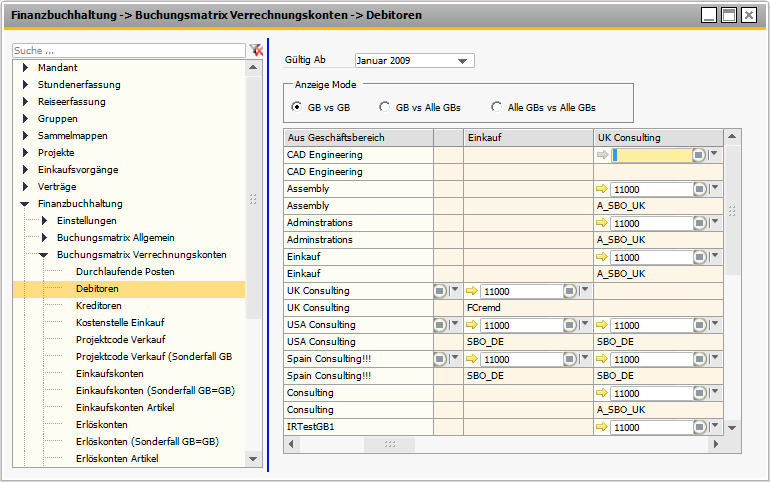Choose 'Alle GBs vs Alle GBs' display mode
Screen dimensions: 770x482
(x=497, y=107)
